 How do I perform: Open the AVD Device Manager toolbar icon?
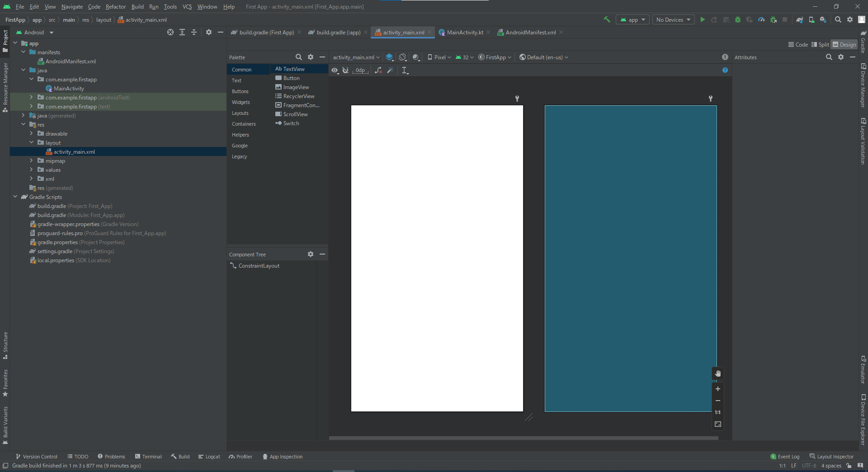coord(811,19)
